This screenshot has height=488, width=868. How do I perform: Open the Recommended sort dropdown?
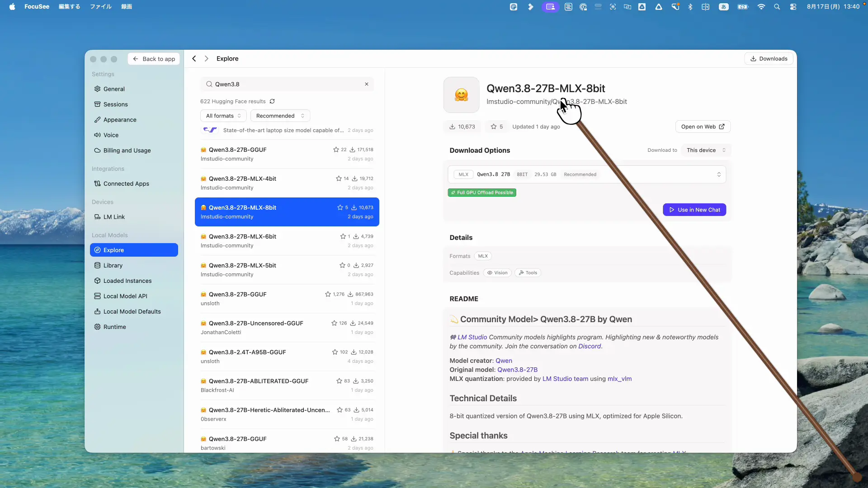[280, 116]
